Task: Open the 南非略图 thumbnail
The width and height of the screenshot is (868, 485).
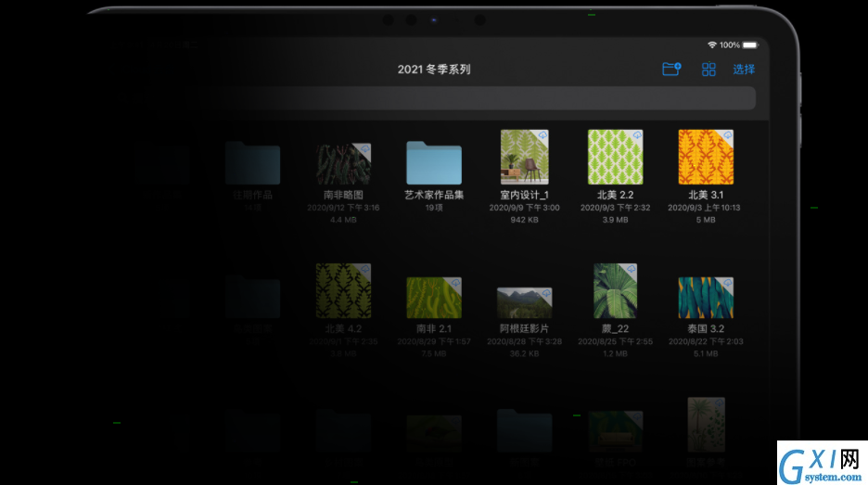Action: click(343, 164)
